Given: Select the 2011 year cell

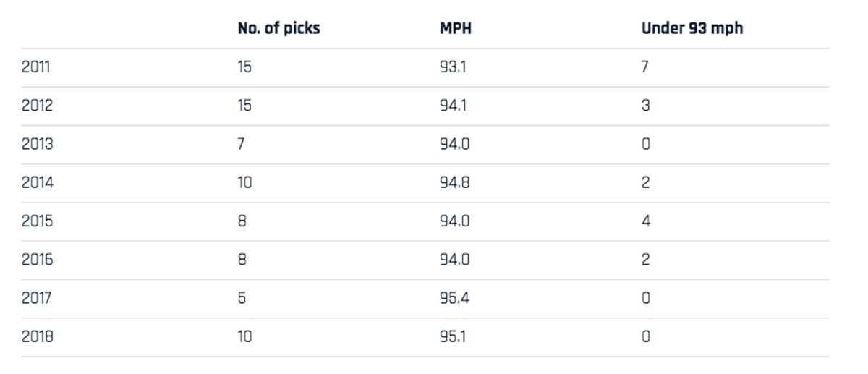Looking at the screenshot, I should pyautogui.click(x=36, y=67).
